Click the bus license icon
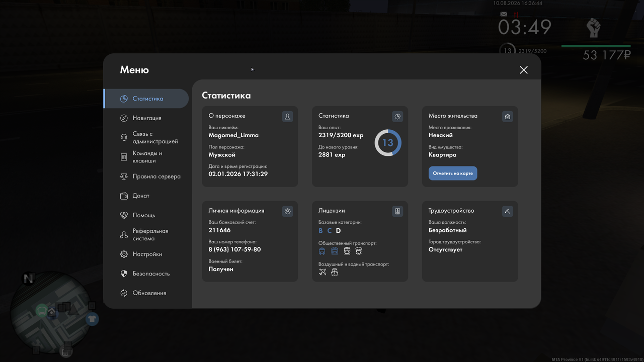Image resolution: width=644 pixels, height=362 pixels. (x=335, y=251)
